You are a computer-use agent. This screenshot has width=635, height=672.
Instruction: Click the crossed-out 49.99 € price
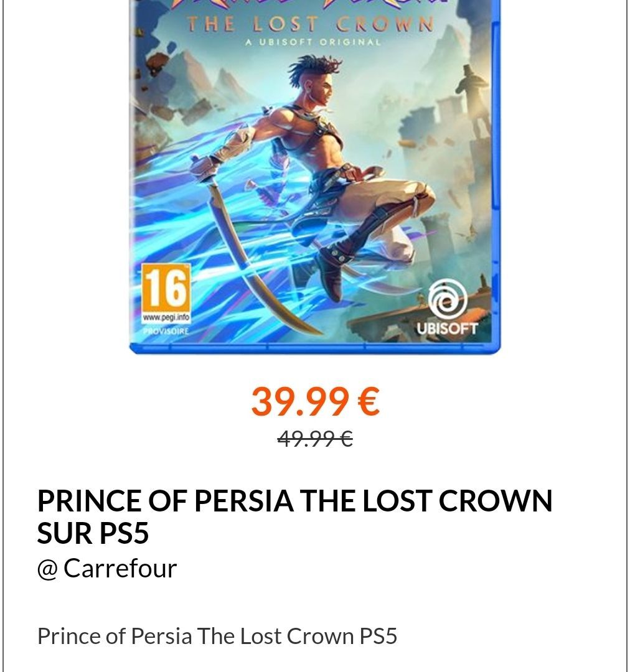click(315, 439)
